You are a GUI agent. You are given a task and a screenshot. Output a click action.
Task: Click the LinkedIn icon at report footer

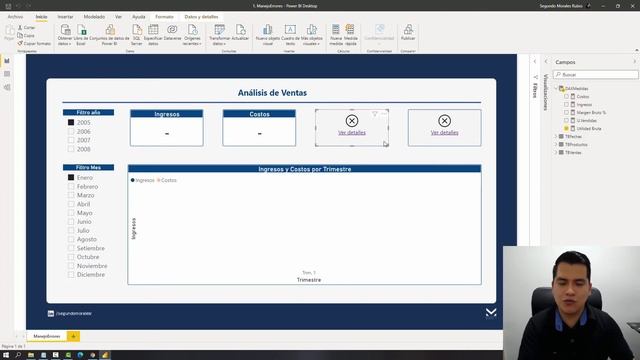(51, 313)
